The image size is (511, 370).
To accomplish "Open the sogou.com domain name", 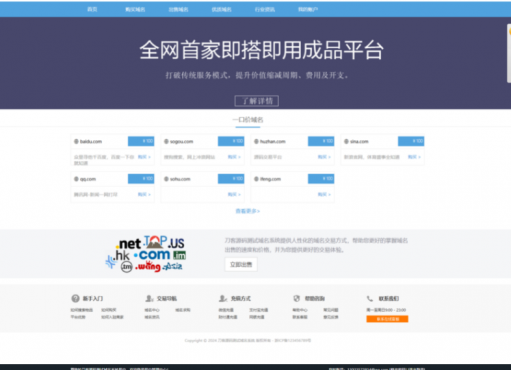I will [x=182, y=141].
